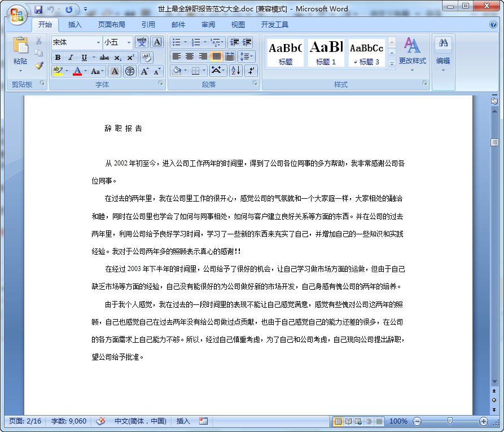Screen dimensions: 504x432
Task: Switch to 引用 tab
Action: 148,25
